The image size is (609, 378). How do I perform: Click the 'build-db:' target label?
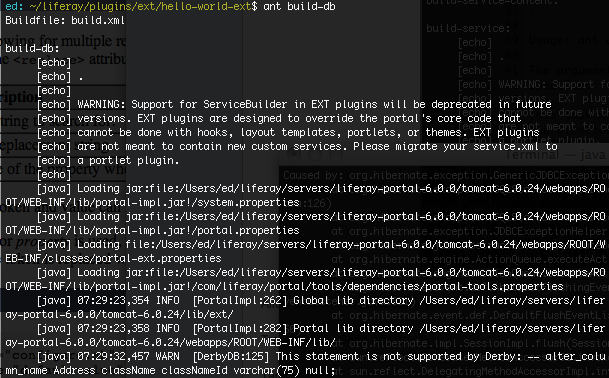click(32, 48)
